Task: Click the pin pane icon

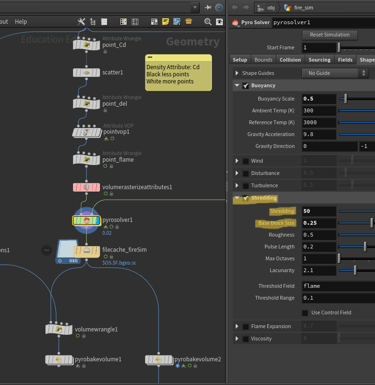Action: [x=208, y=7]
